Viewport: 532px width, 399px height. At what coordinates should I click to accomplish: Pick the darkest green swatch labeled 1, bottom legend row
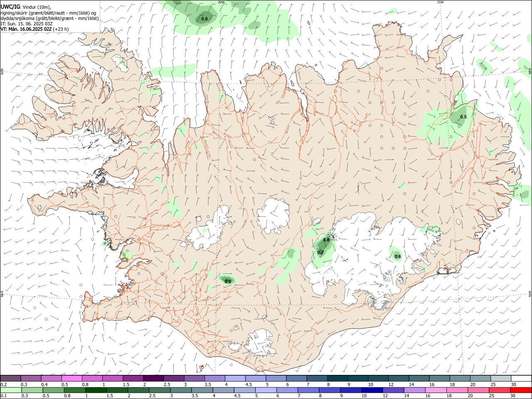[96, 390]
